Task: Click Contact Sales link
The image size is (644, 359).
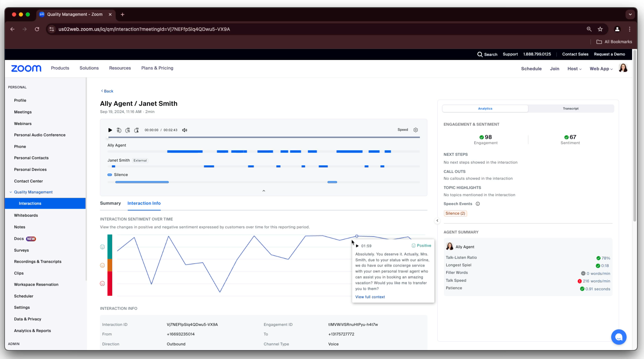Action: click(575, 54)
